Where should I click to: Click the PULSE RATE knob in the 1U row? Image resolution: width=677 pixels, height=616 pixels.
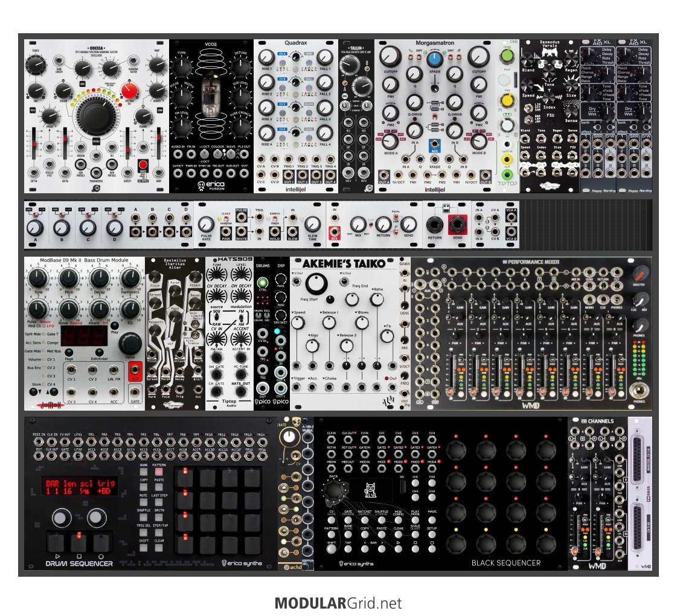(206, 225)
